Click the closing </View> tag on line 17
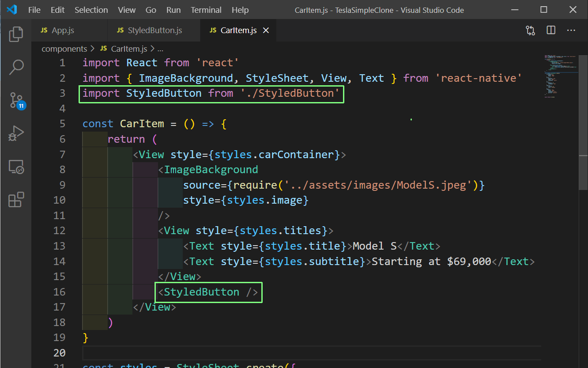The image size is (588, 368). pyautogui.click(x=155, y=307)
